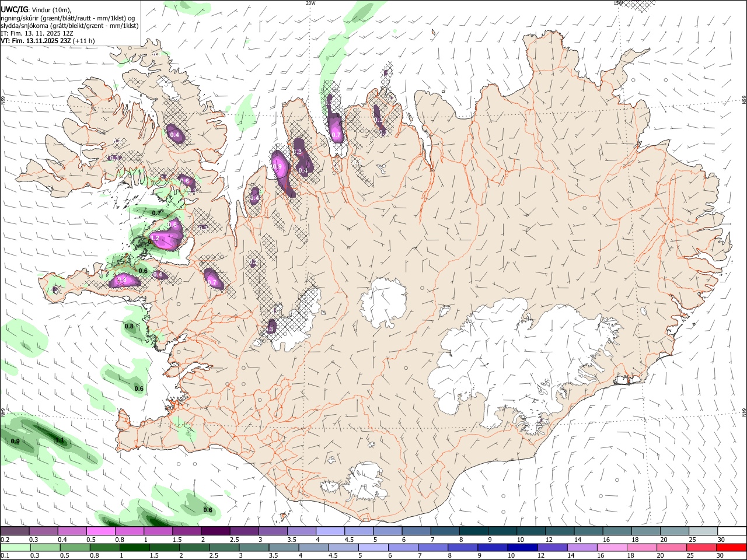Image resolution: width=747 pixels, height=560 pixels.
Task: Click the palest green rain swatch between 0.1 and 0.3
Action: [15, 548]
